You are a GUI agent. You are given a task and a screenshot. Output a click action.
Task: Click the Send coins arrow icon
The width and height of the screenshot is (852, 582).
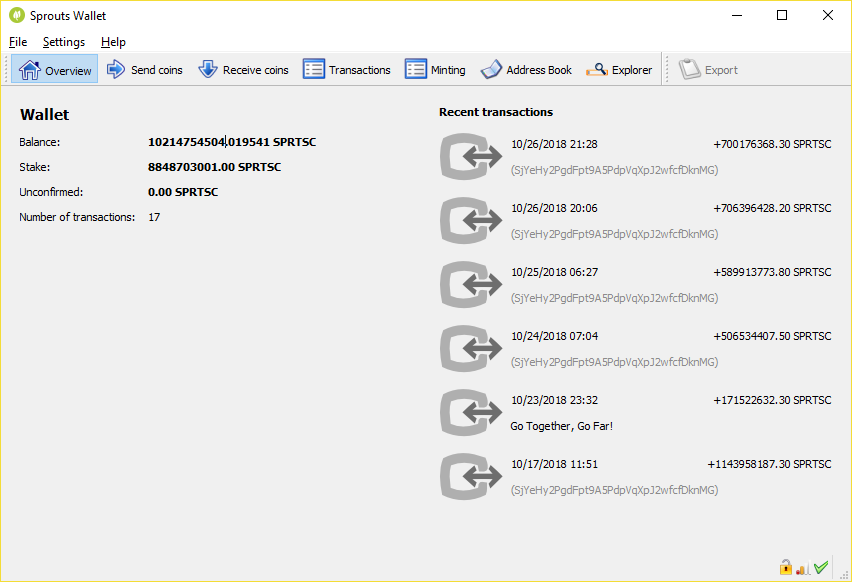coord(116,70)
